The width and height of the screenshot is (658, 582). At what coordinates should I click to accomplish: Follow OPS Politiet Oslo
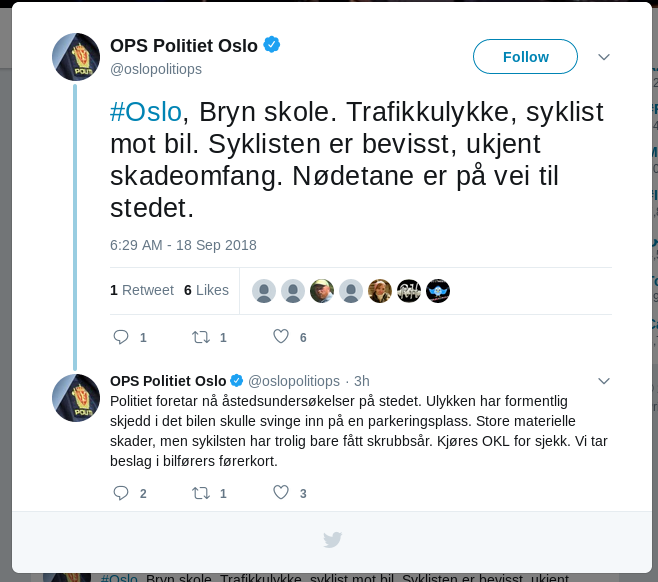pos(525,57)
